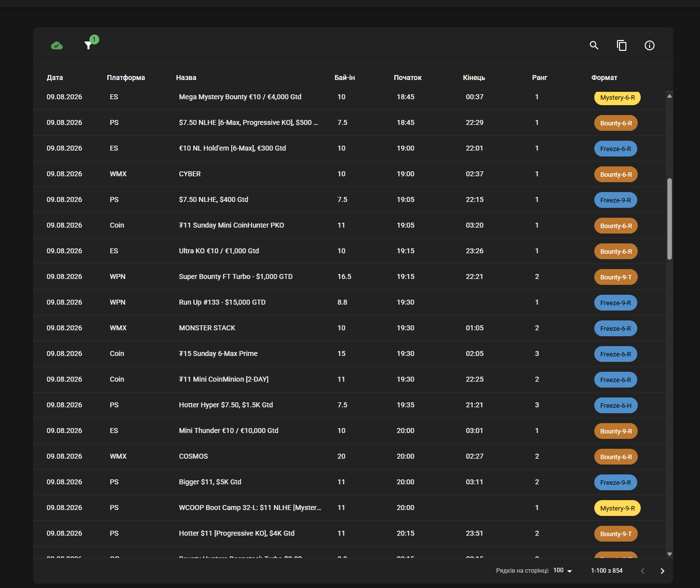The height and width of the screenshot is (588, 700).
Task: Sort by the Бай-ін column header
Action: tap(345, 78)
